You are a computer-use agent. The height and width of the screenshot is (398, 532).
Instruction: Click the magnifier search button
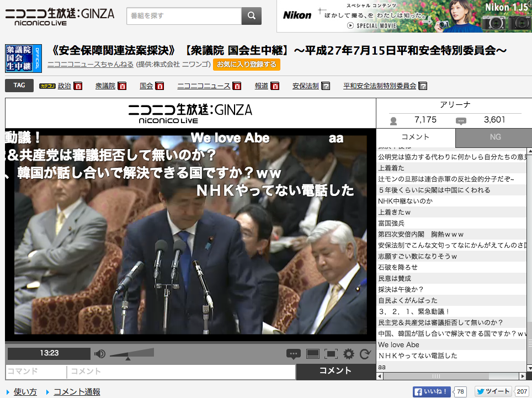click(252, 15)
